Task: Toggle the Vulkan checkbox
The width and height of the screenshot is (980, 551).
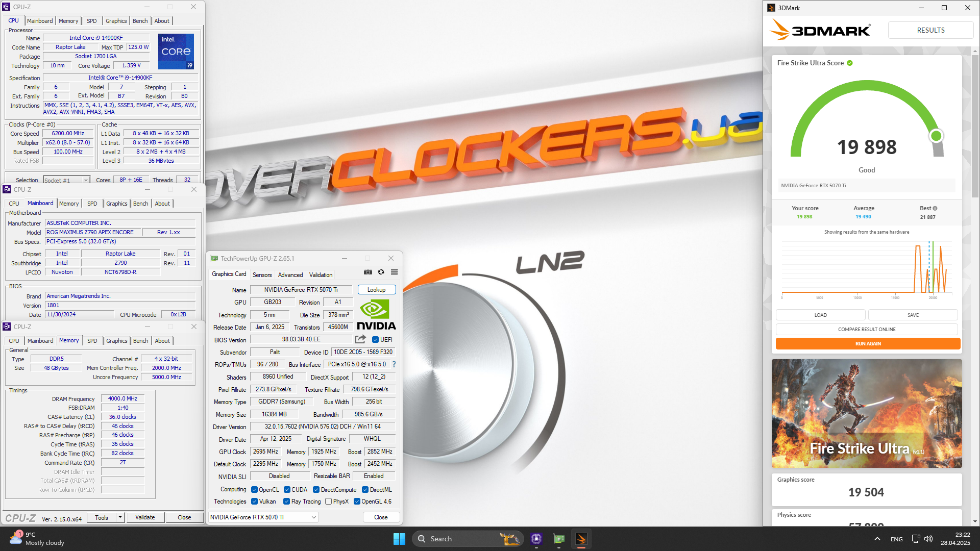Action: coord(254,502)
